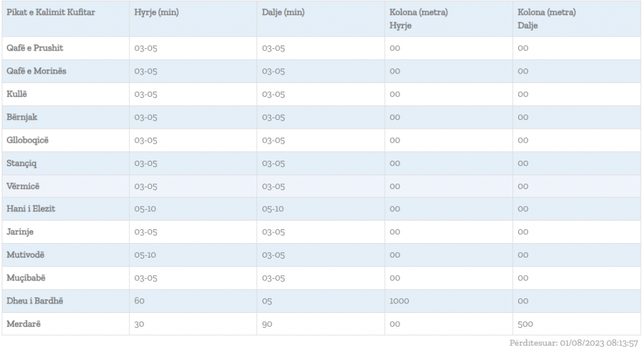
Task: Click the Jarinje border crossing name
Action: pyautogui.click(x=20, y=232)
